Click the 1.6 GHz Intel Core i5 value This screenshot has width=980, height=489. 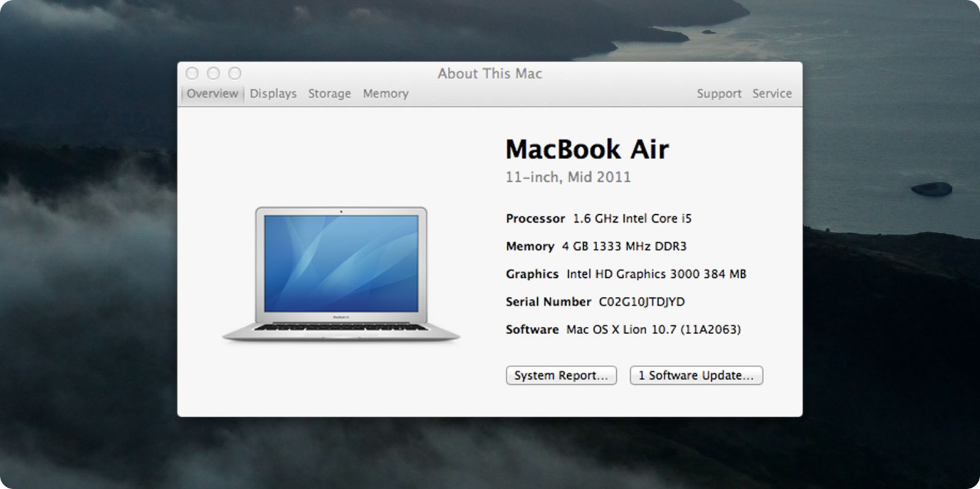(632, 218)
